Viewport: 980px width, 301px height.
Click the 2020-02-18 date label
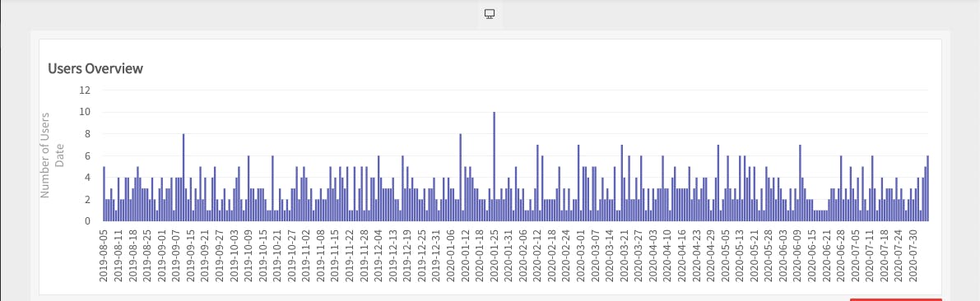551,256
